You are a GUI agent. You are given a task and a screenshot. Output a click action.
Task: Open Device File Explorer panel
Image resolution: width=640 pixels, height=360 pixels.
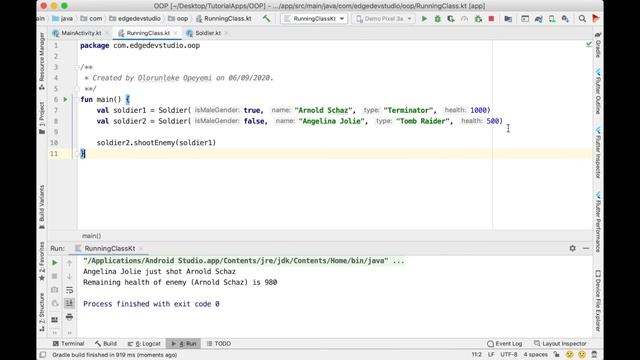[598, 301]
